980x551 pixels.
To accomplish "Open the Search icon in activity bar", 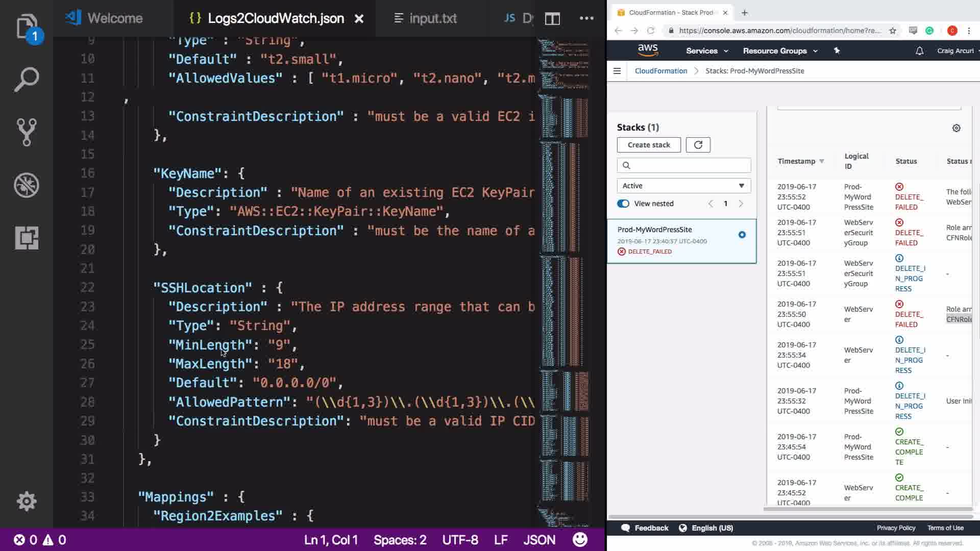I will [x=27, y=80].
